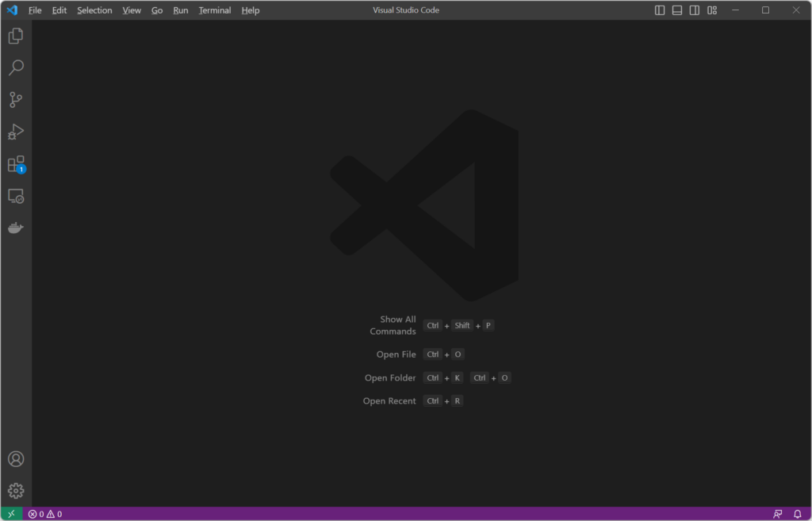Open the notifications bell

pyautogui.click(x=798, y=514)
